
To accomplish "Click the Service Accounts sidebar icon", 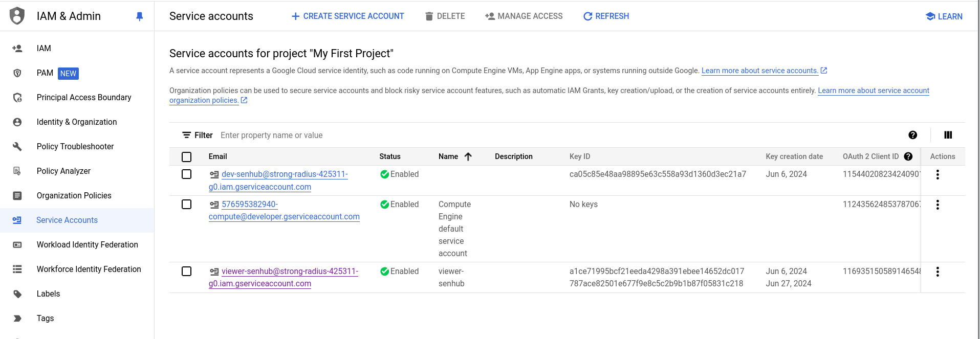I will pos(17,220).
